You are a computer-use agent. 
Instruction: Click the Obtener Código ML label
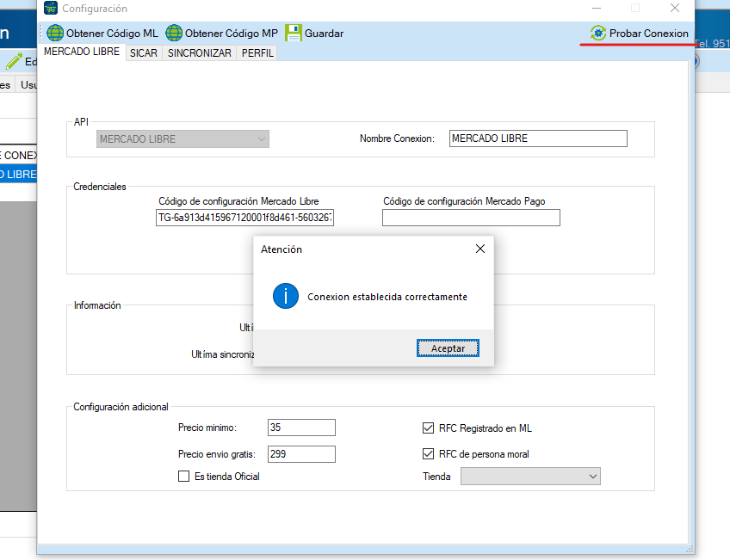click(112, 34)
